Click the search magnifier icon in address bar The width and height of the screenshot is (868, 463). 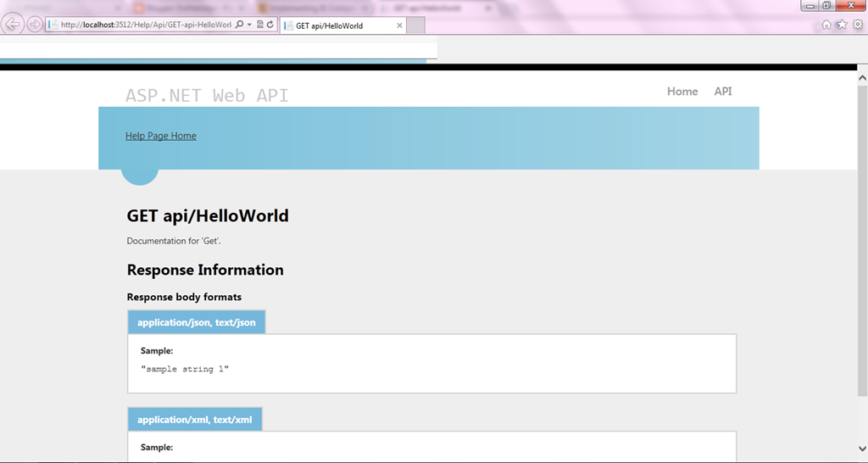[x=239, y=25]
